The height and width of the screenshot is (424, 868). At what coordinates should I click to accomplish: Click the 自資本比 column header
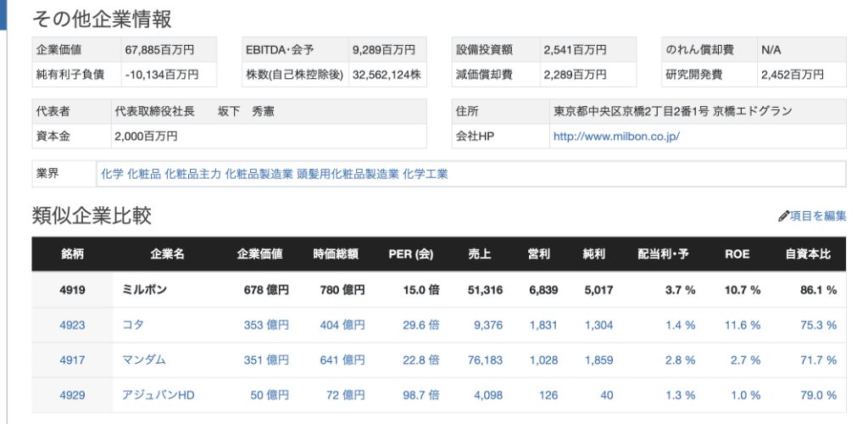(808, 254)
